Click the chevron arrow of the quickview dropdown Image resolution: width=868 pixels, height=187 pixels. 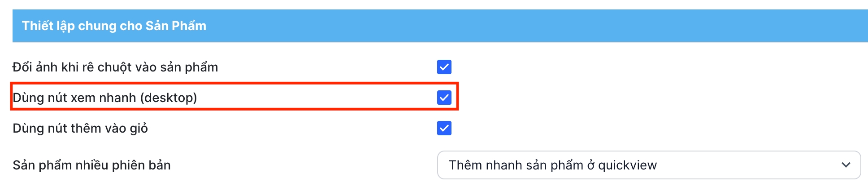[x=846, y=165]
